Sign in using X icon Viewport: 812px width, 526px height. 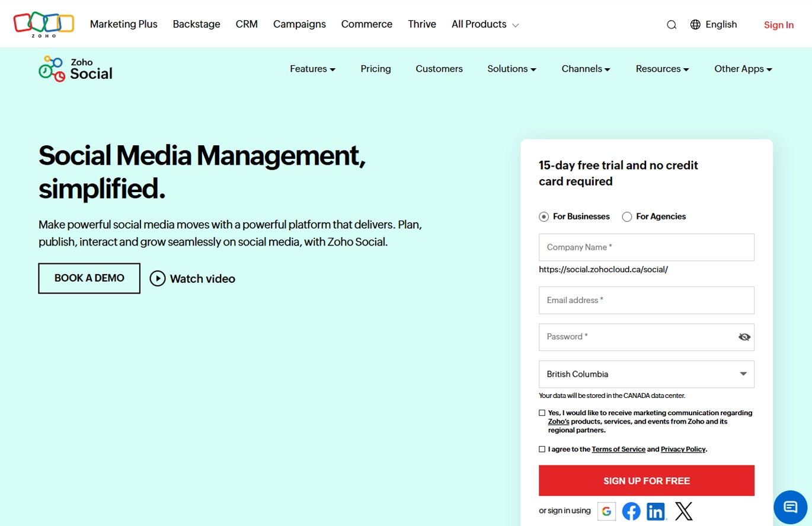683,511
